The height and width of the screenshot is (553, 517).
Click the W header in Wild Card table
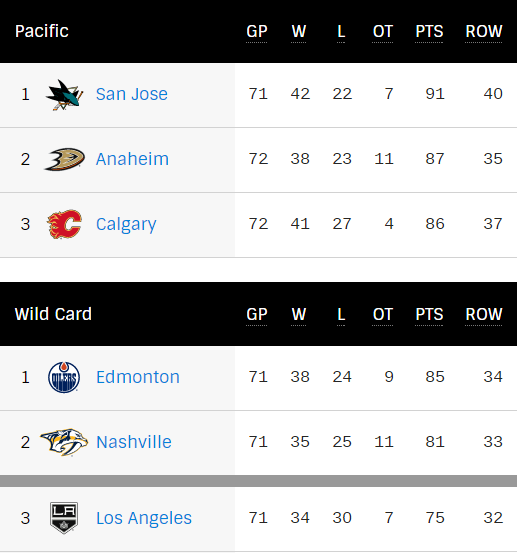pos(299,315)
